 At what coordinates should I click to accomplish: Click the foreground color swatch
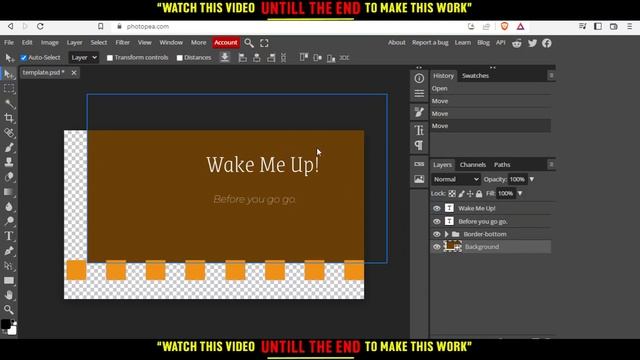[x=6, y=324]
